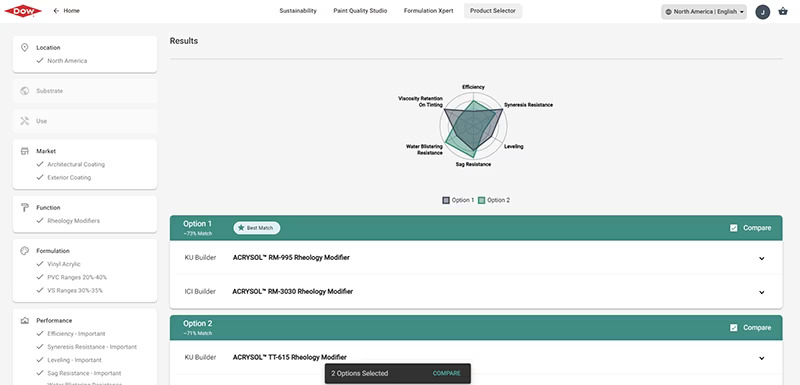
Task: Click the Dow logo
Action: coord(23,11)
